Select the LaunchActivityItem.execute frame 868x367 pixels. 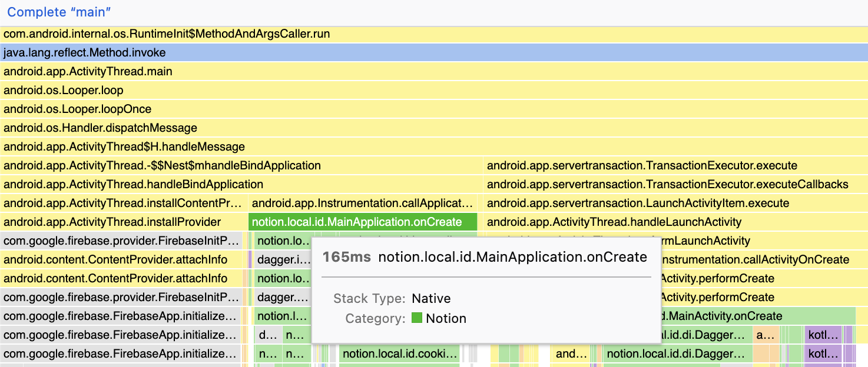point(636,203)
